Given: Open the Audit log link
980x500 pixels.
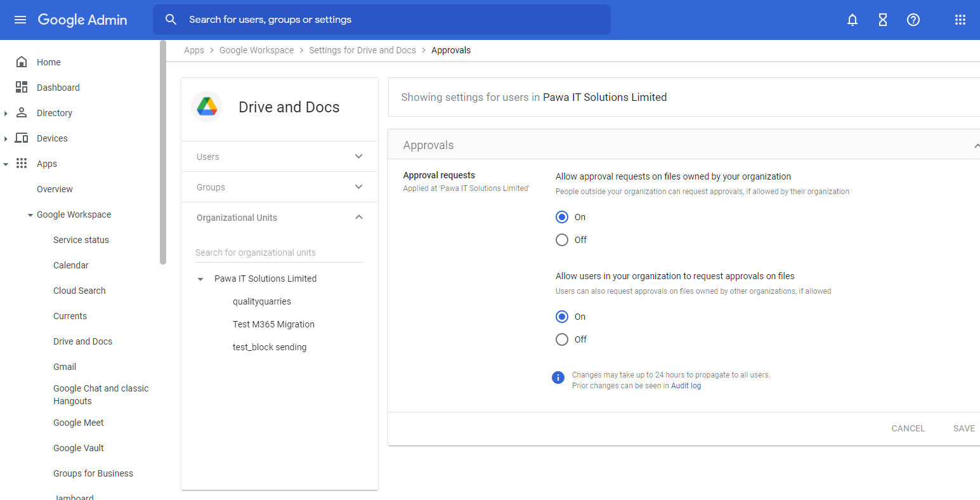Looking at the screenshot, I should coord(685,385).
